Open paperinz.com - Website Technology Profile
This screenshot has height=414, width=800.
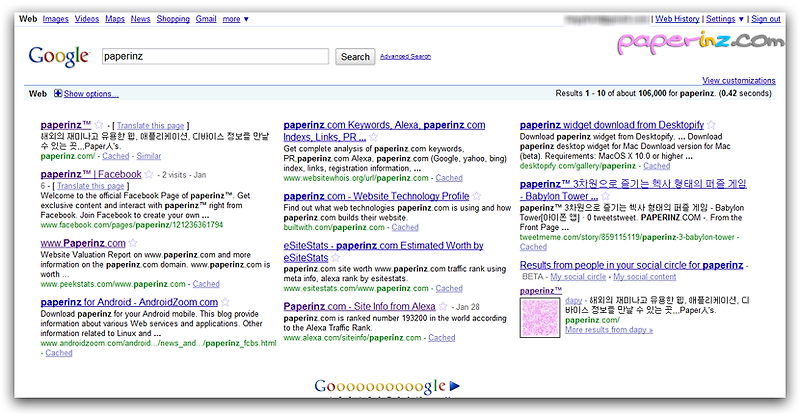(377, 196)
